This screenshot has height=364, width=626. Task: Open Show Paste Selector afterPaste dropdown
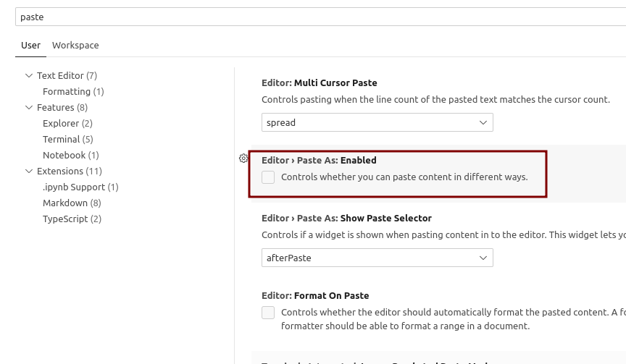coord(377,258)
